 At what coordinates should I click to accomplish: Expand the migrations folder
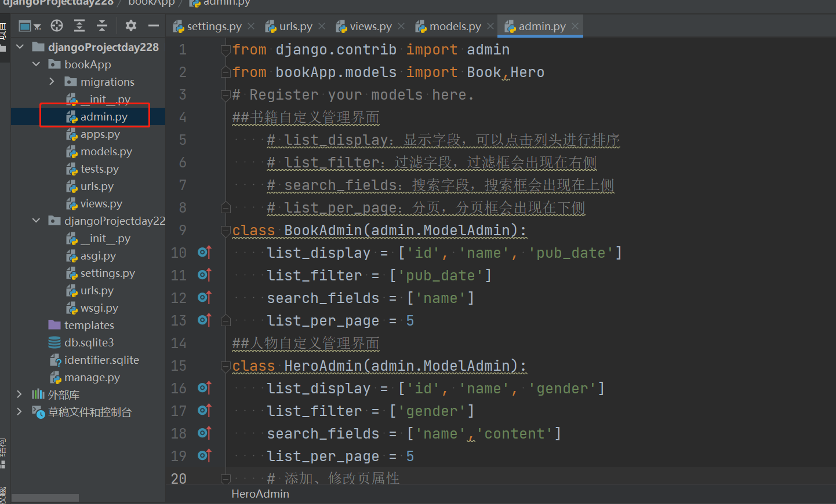(x=52, y=82)
